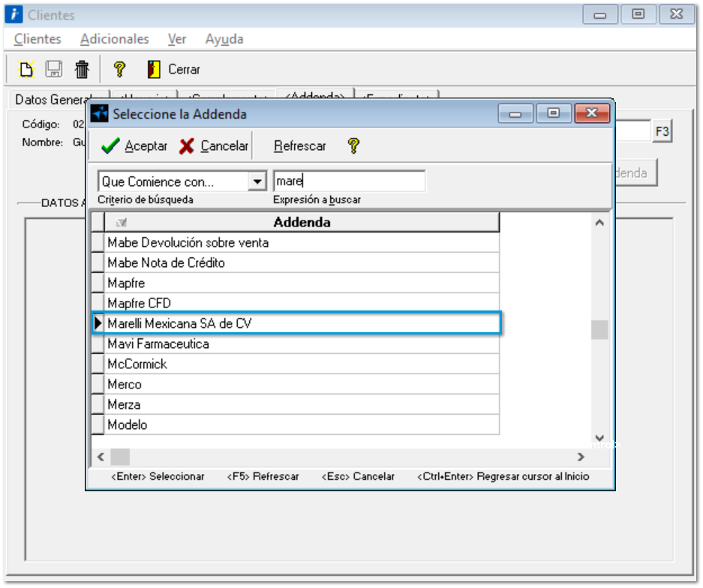Open the Clientes menu
Screen dimensions: 703x588
click(38, 39)
